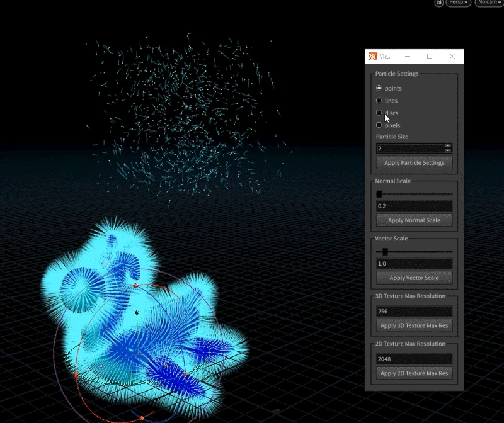The width and height of the screenshot is (504, 423).
Task: Click the viewport lock icon
Action: pyautogui.click(x=439, y=3)
